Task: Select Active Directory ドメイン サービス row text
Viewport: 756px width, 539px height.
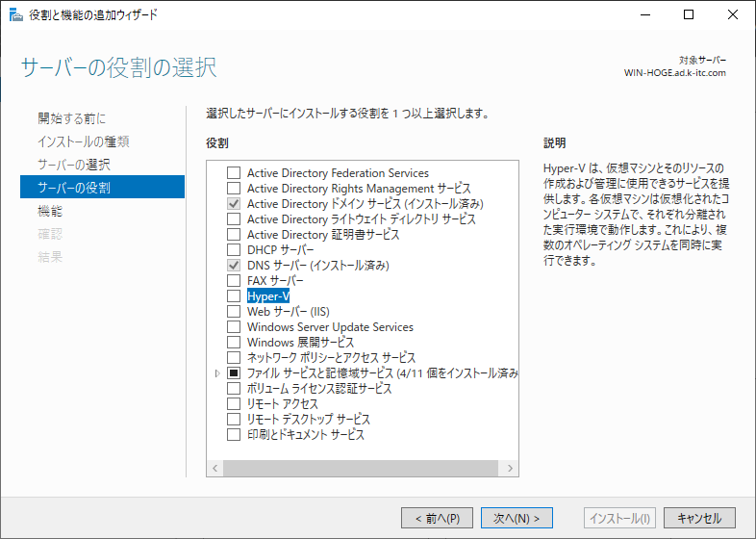Action: point(365,204)
